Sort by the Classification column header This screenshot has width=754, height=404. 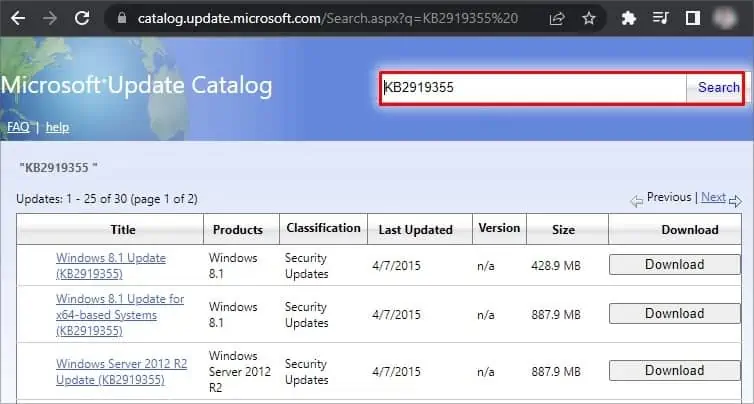(x=323, y=228)
